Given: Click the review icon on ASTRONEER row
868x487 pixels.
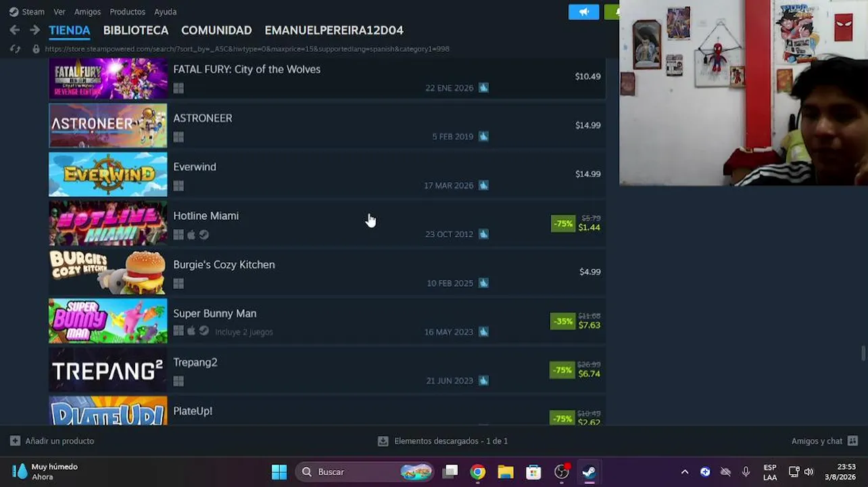Looking at the screenshot, I should tap(483, 137).
